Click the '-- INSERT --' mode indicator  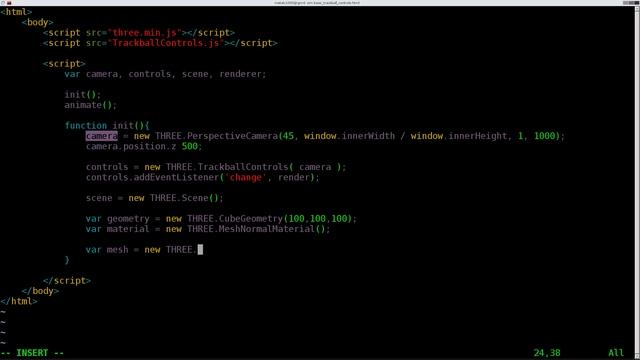tap(32, 353)
